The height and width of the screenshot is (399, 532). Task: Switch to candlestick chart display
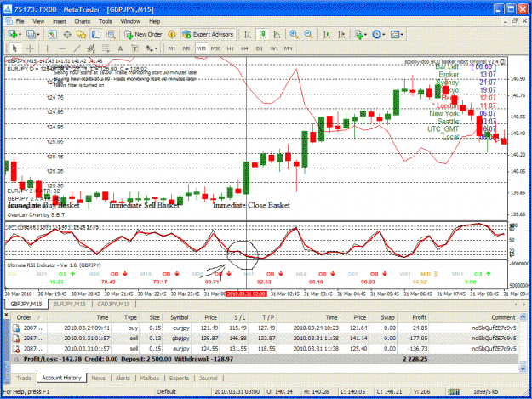tap(262, 34)
